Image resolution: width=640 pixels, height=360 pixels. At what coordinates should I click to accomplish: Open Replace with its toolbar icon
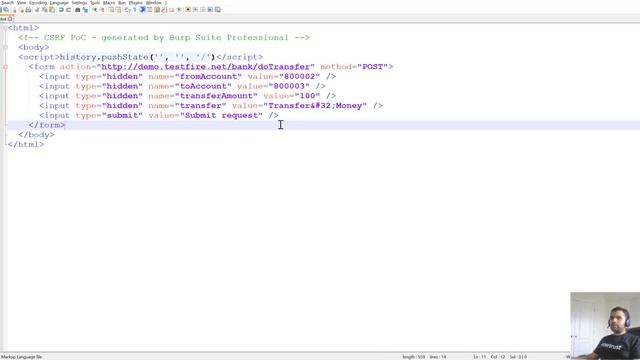pyautogui.click(x=85, y=9)
